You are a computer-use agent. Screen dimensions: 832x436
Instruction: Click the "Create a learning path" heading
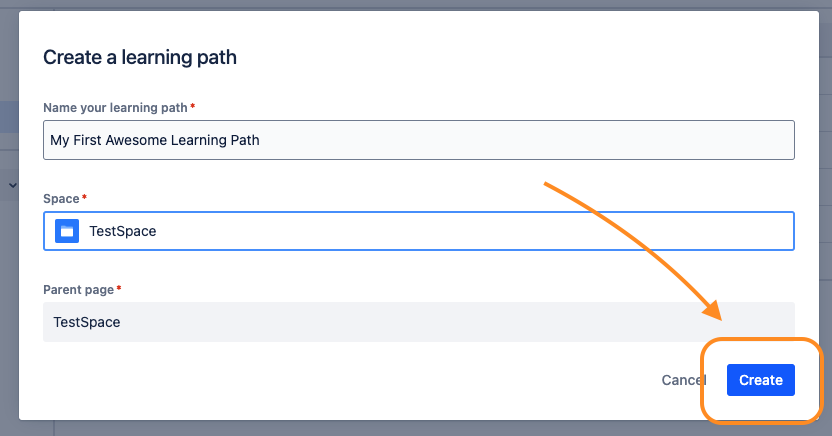140,57
